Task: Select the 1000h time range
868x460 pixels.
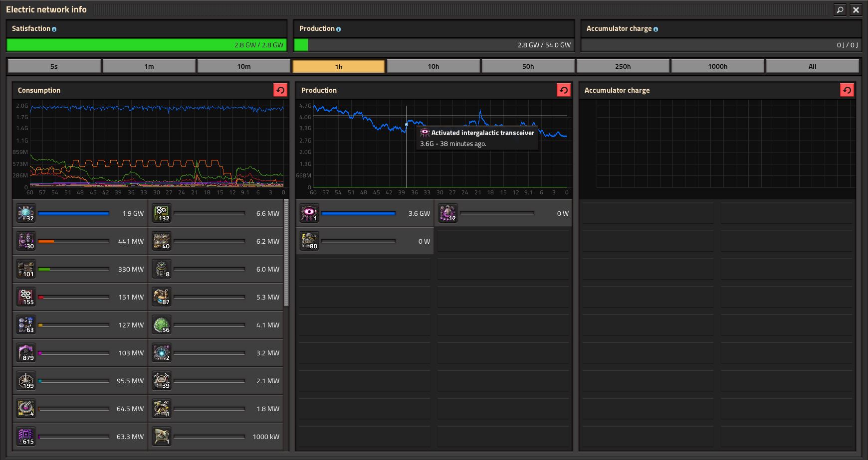Action: point(717,66)
